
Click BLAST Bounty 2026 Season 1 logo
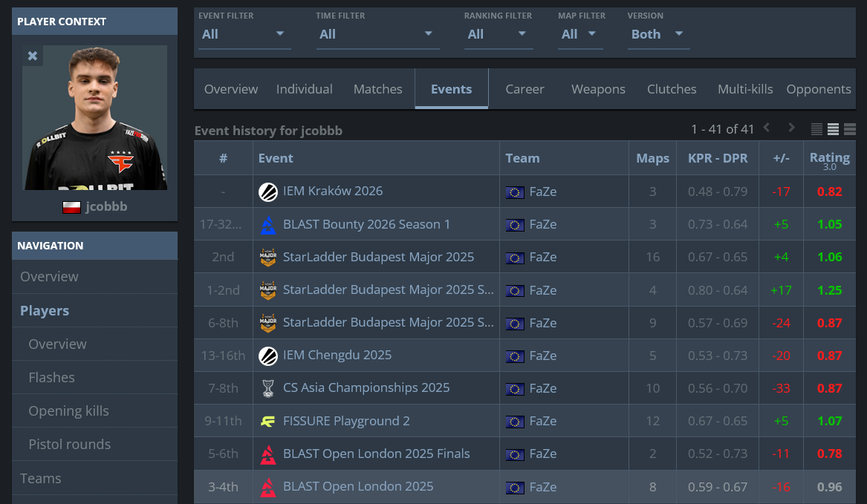tap(268, 224)
